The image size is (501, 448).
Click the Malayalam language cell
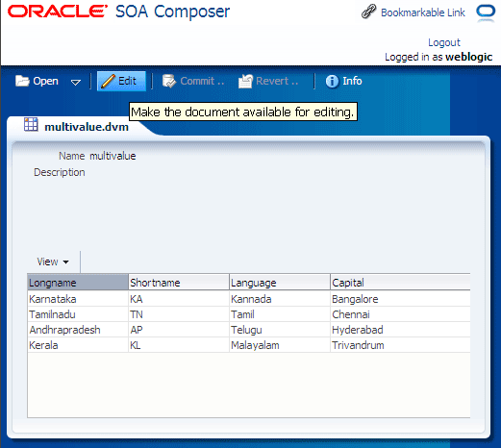click(280, 345)
